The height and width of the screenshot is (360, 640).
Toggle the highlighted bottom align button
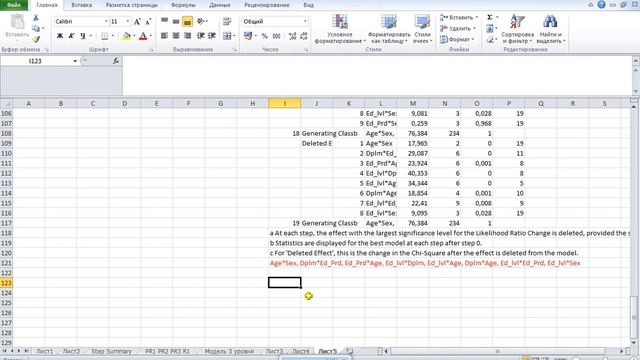click(187, 21)
